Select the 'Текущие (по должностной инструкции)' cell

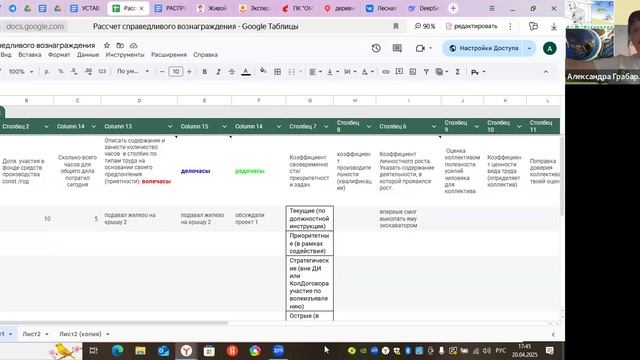tap(310, 218)
